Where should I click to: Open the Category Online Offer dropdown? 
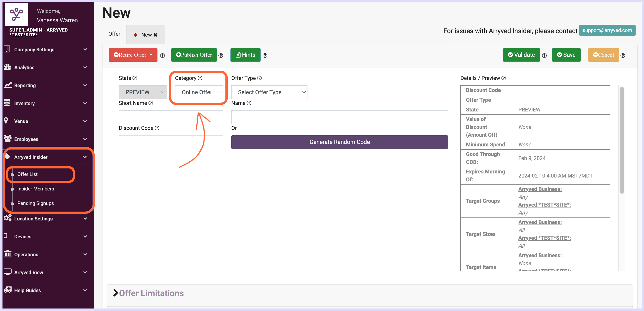point(199,92)
